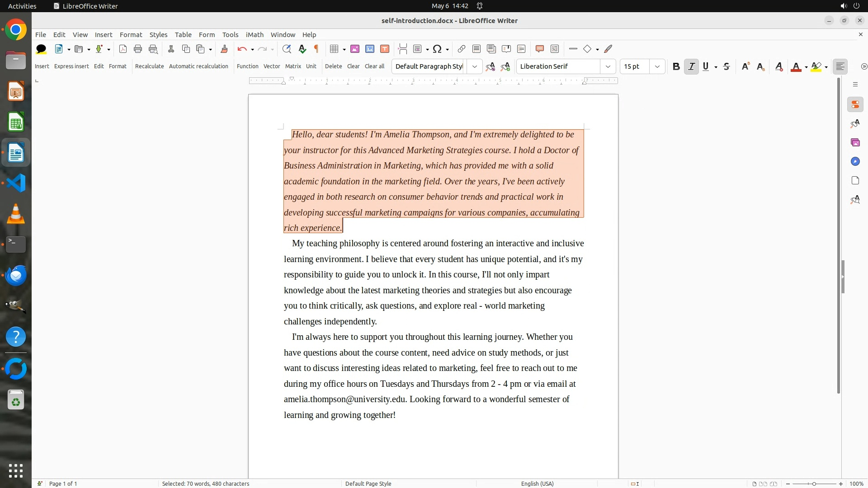
Task: Click the Cut scissors icon
Action: pyautogui.click(x=171, y=49)
